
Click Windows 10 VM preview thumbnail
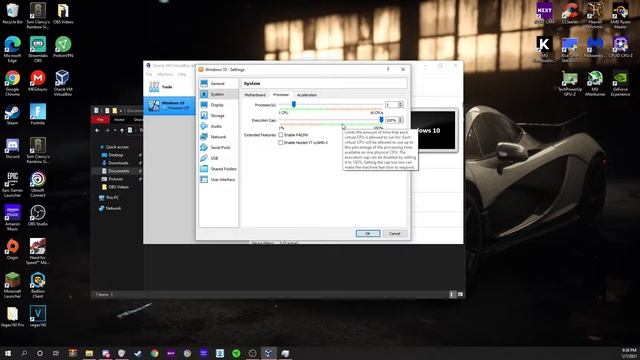tap(433, 131)
